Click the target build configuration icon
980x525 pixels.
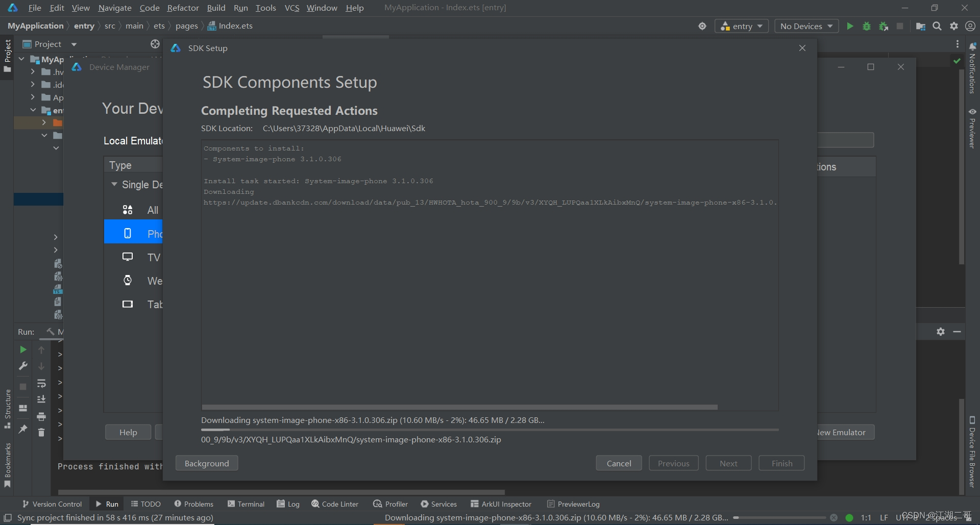point(702,26)
